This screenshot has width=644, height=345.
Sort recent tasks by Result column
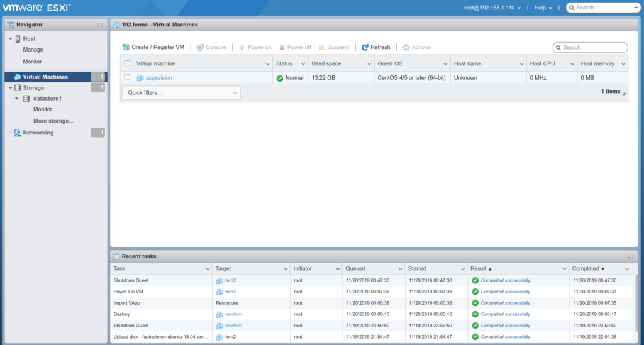coord(478,269)
